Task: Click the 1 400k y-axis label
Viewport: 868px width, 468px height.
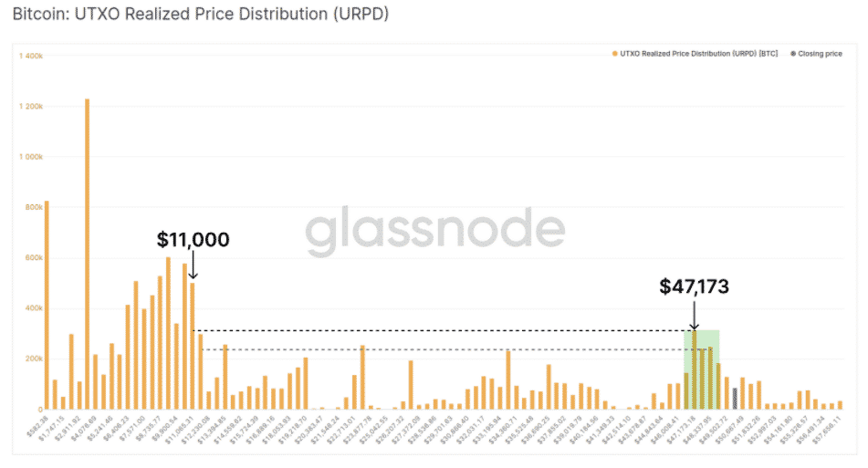Action: pyautogui.click(x=31, y=57)
